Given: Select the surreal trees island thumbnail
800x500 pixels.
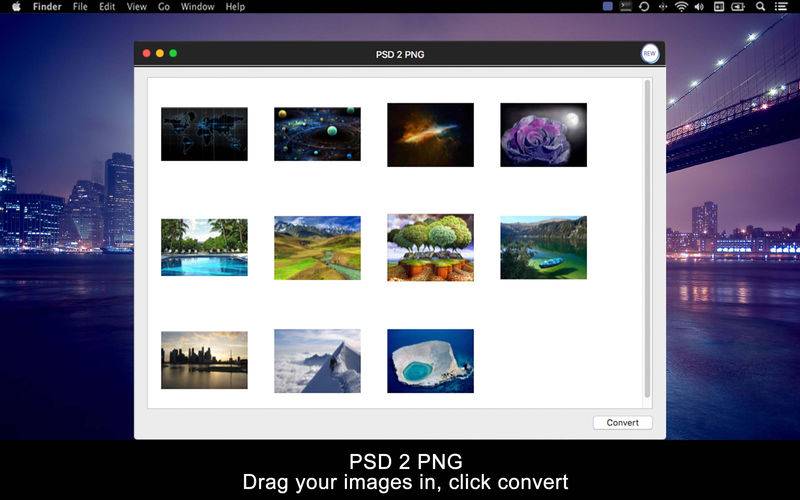Looking at the screenshot, I should point(430,247).
